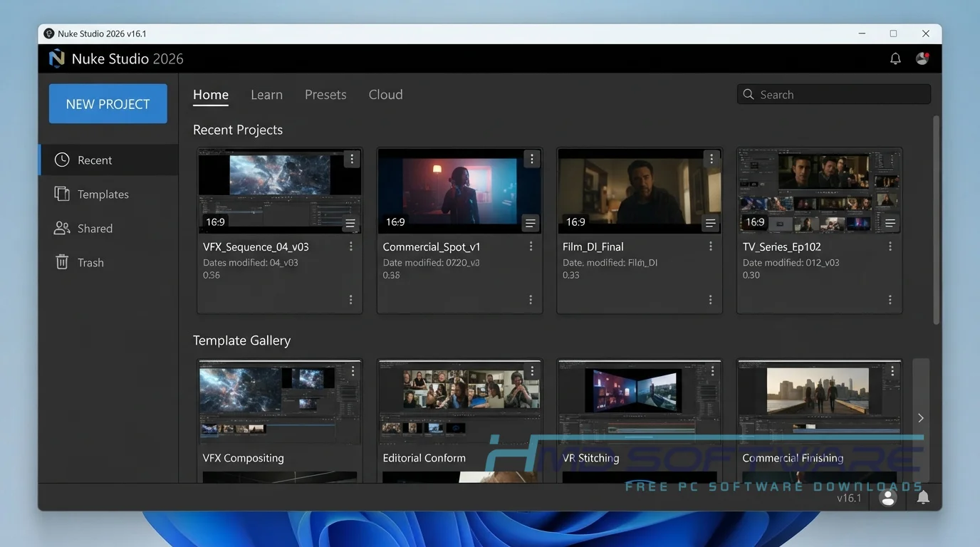Open Commercial_Spot_v1 project thumbnail

[459, 191]
